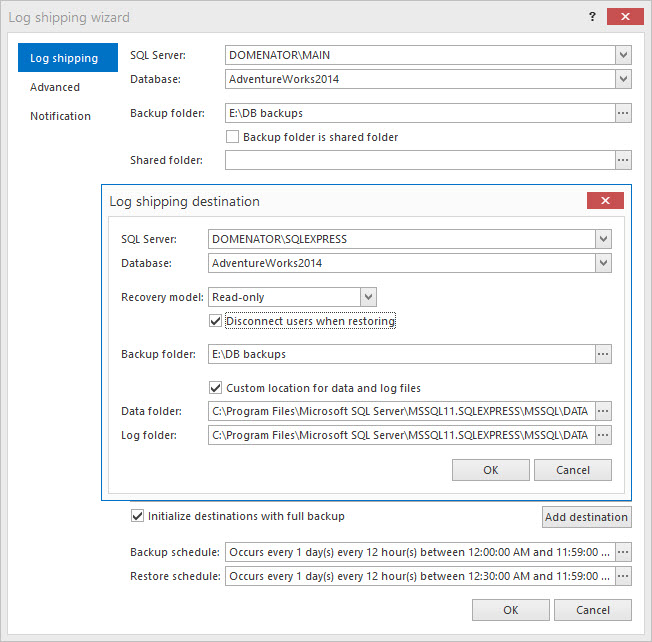Click the destination Backup folder field
This screenshot has height=642, width=652.
click(x=402, y=354)
